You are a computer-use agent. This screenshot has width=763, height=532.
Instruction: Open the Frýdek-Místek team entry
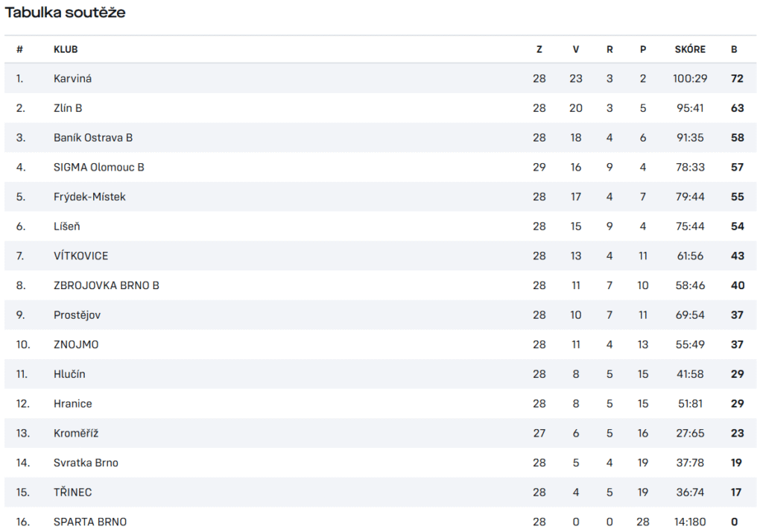[x=89, y=197]
